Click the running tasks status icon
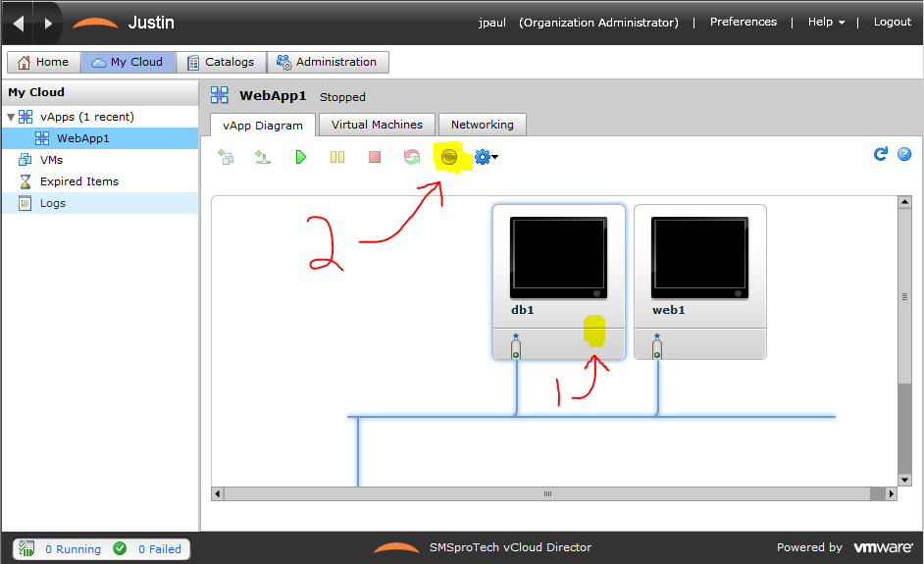Screen dimensions: 924x564 point(26,548)
